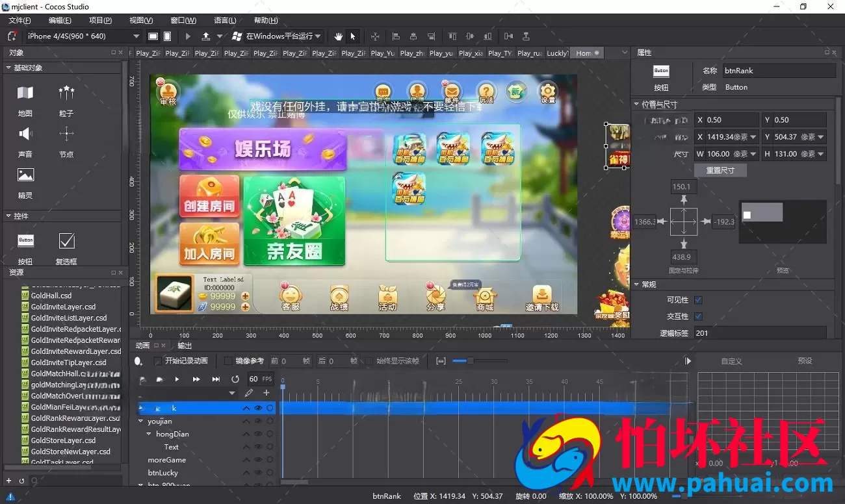Screen dimensions: 845x504
Task: Activate the arrow selection tool
Action: click(353, 36)
